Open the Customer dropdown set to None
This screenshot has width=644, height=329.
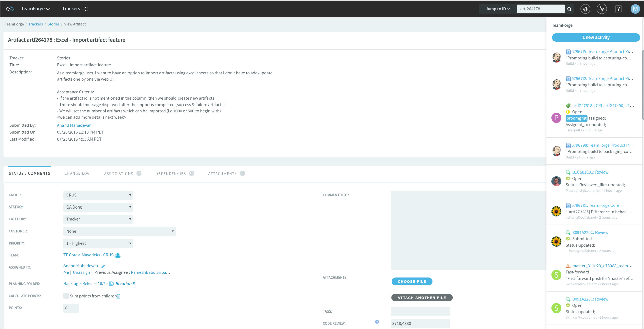(x=119, y=231)
